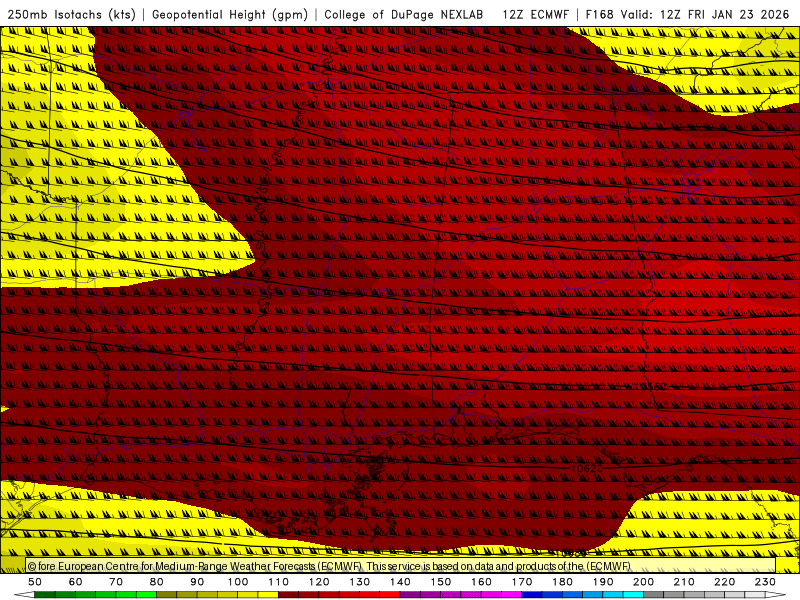Click the 140 label on the color scale
800x600 pixels.
pos(400,582)
